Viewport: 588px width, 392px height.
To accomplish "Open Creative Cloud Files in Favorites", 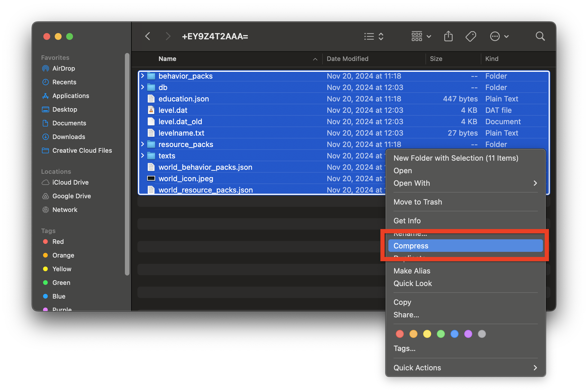I will click(x=82, y=150).
